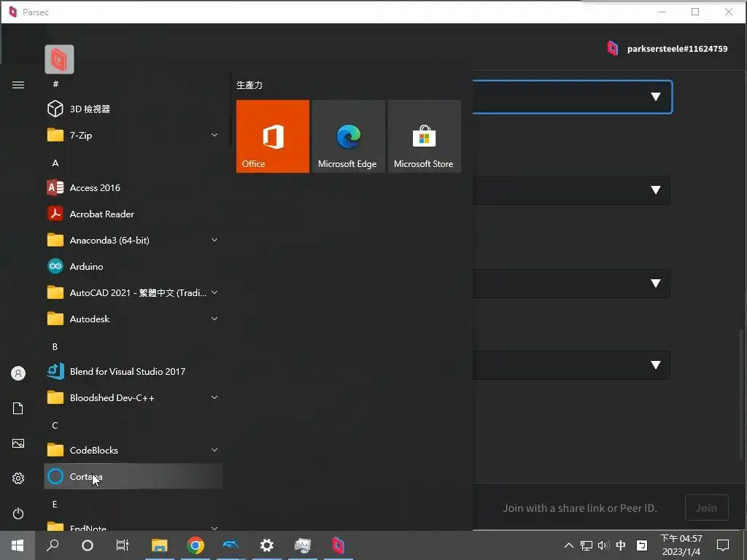The image size is (747, 560).
Task: Open the third Parsec settings dropdown
Action: pos(571,284)
